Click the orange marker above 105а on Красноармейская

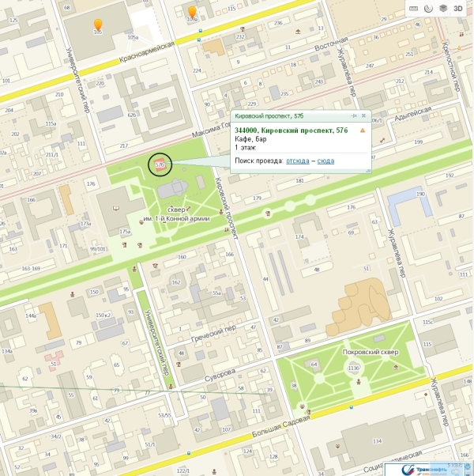[x=192, y=12]
